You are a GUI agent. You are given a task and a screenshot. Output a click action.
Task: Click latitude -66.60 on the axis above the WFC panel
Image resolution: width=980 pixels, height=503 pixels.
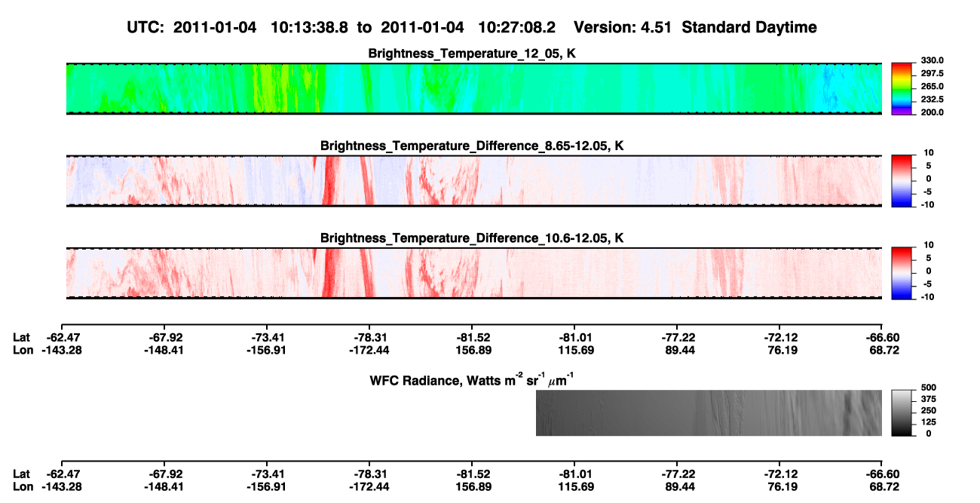tap(883, 336)
